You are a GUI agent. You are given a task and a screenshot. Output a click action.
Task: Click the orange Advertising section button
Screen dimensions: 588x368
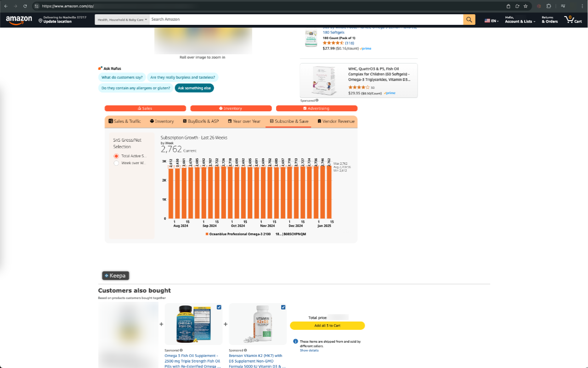(x=317, y=109)
